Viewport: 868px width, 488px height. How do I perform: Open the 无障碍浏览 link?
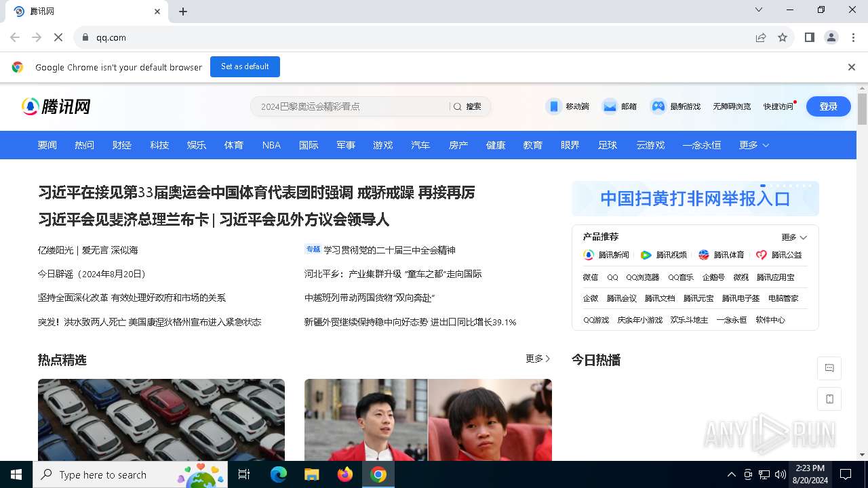(x=732, y=106)
